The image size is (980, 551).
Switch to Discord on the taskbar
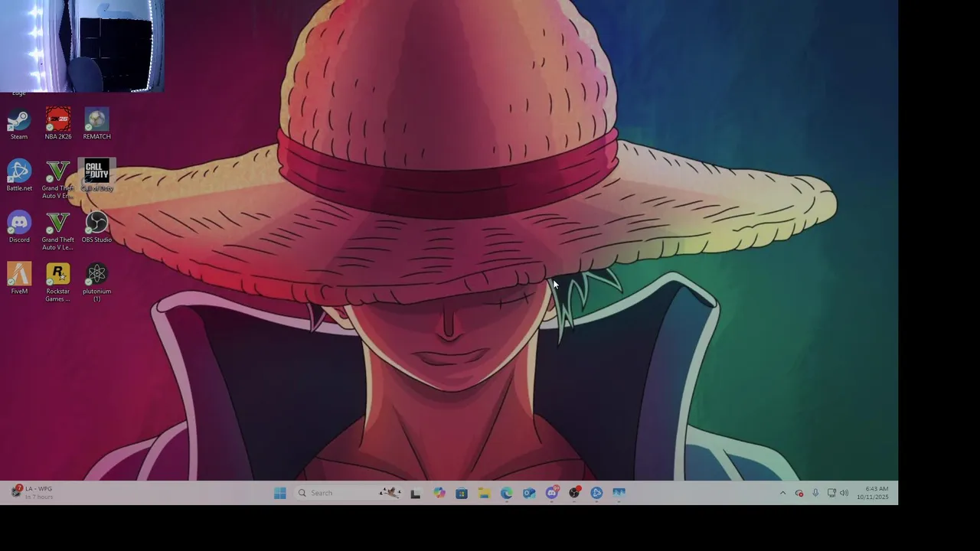[x=552, y=493]
